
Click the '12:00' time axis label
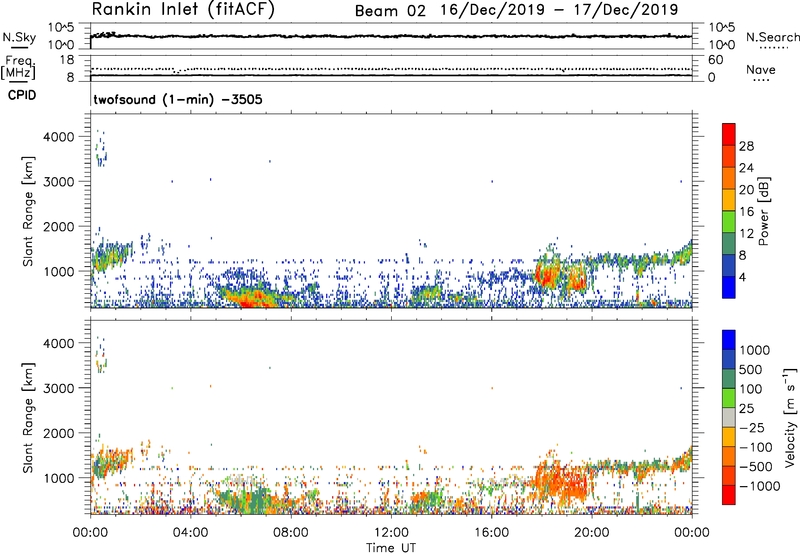coord(391,533)
